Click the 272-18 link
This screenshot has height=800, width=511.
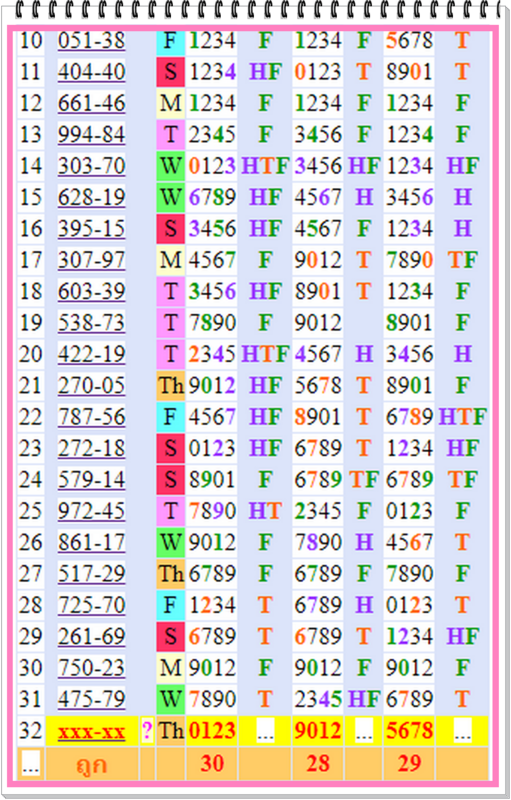(x=91, y=448)
